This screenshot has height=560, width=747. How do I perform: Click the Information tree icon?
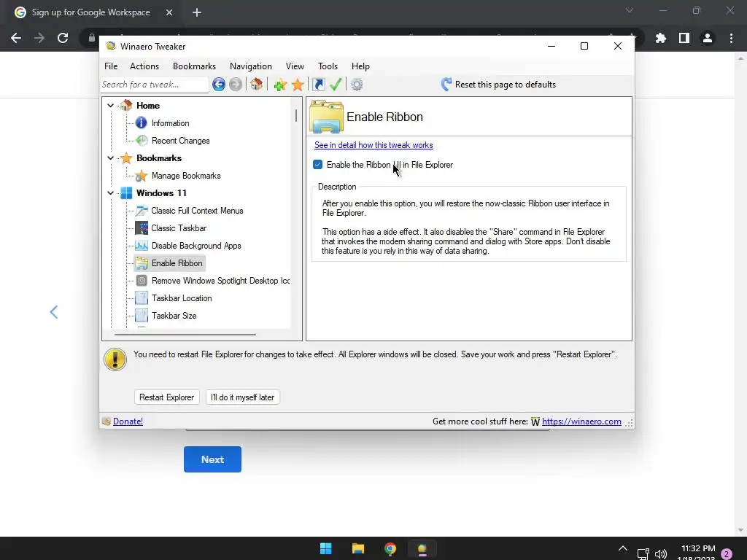142,122
